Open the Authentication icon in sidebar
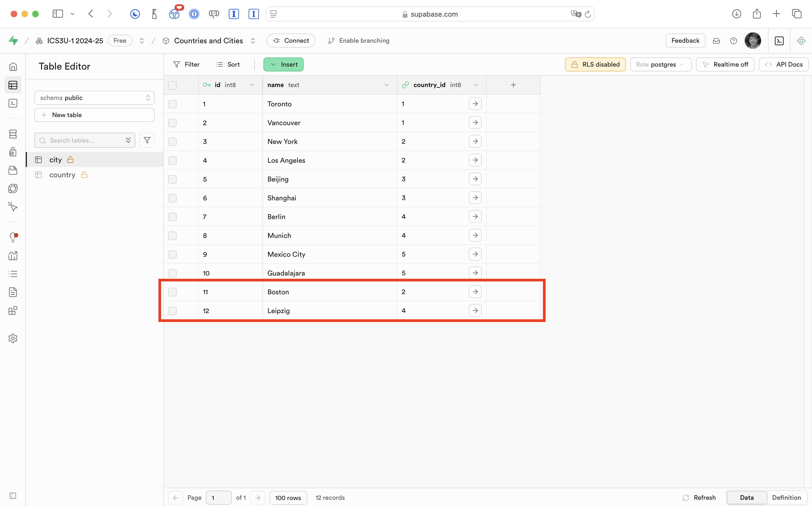 pos(13,152)
